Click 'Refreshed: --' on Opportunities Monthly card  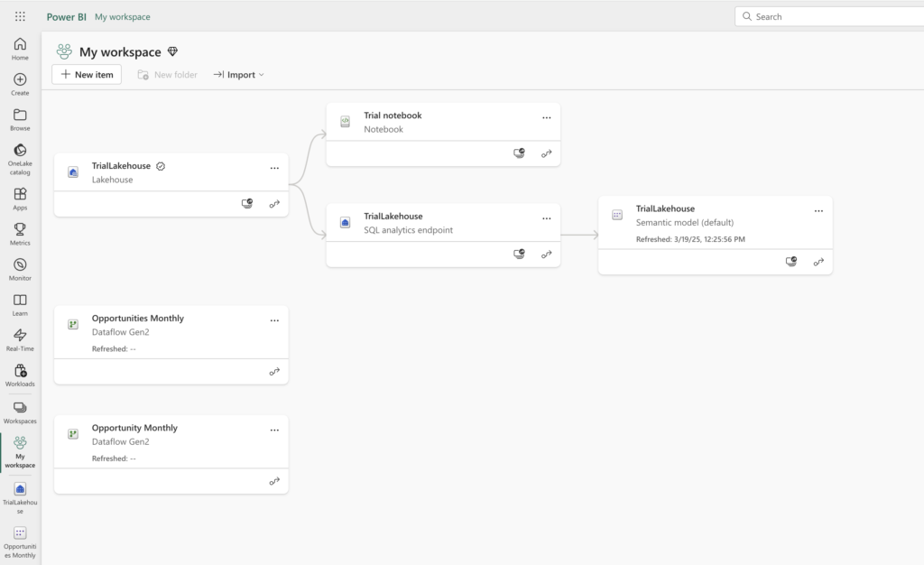tap(114, 348)
